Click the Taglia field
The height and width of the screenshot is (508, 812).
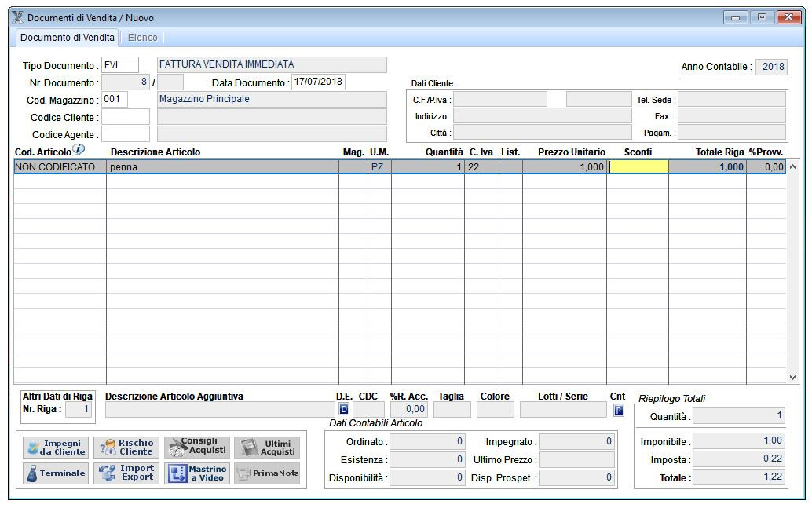(x=452, y=410)
